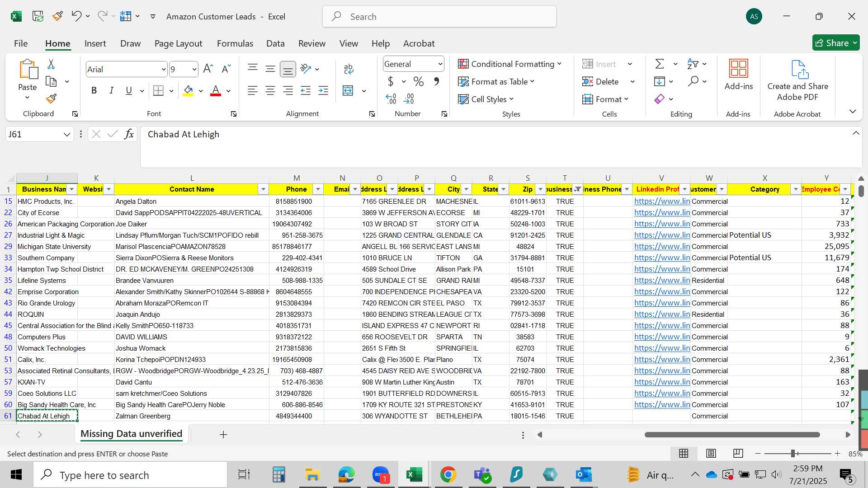Open the Name Box dropdown arrow
868x488 pixels.
[67, 134]
